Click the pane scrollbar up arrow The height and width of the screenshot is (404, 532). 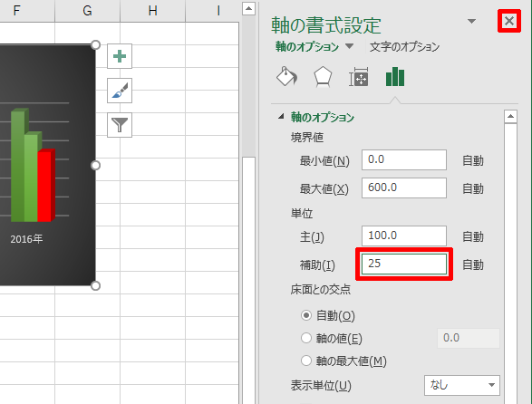coord(510,117)
